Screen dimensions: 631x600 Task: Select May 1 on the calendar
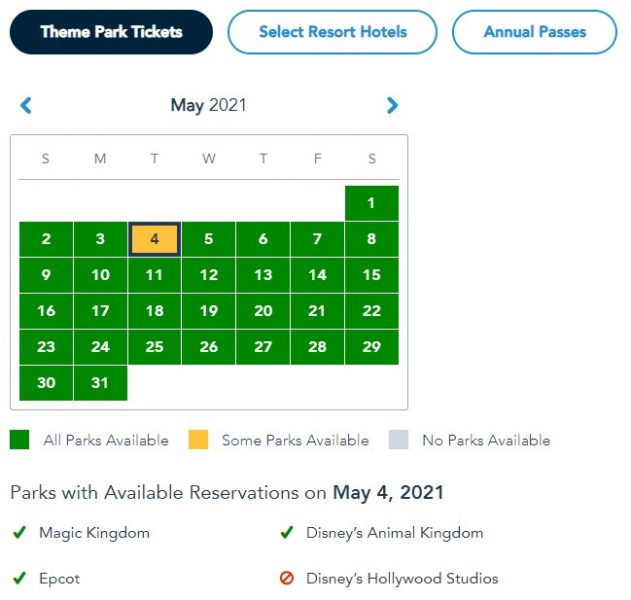[x=371, y=203]
